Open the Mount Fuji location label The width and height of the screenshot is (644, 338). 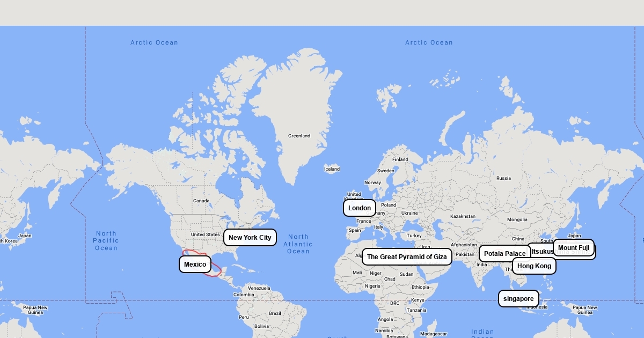[x=573, y=248]
